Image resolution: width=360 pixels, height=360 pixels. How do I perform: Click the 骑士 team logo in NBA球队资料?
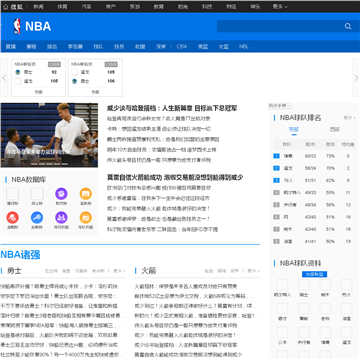point(304,285)
